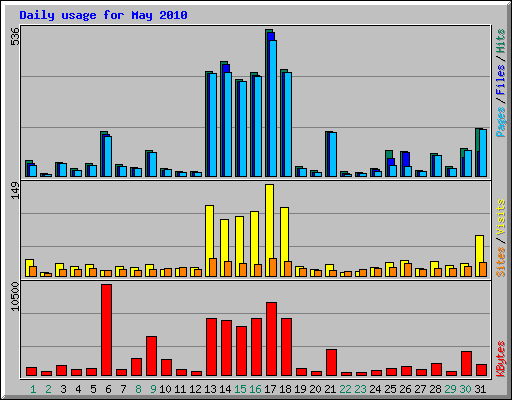Image resolution: width=512 pixels, height=400 pixels.
Task: Select the red KBytes bar for day 21
Action: [331, 363]
